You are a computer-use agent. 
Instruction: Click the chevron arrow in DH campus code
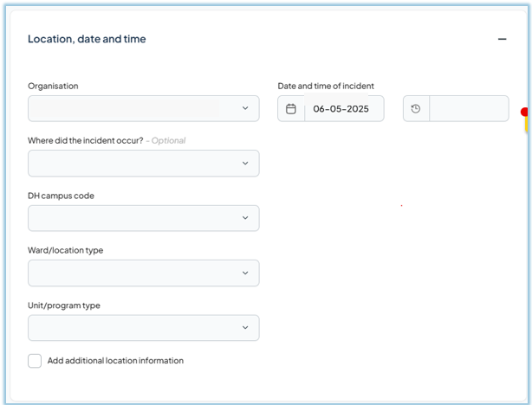245,218
